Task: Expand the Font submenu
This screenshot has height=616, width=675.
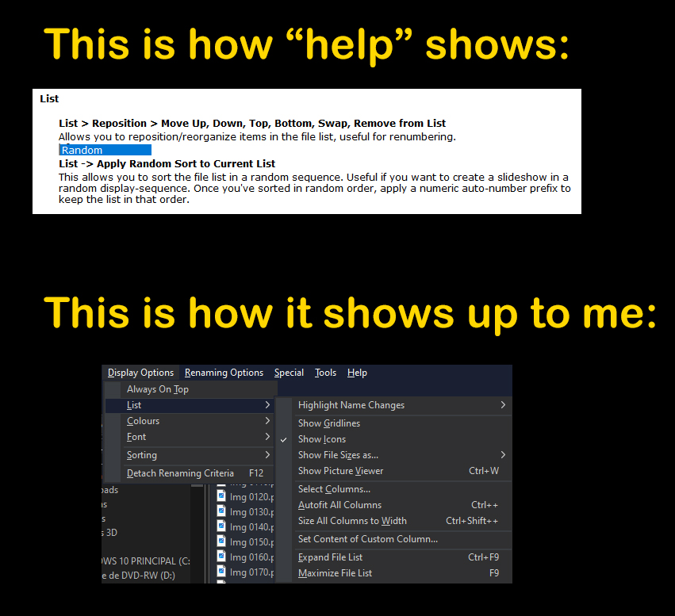Action: click(x=190, y=437)
